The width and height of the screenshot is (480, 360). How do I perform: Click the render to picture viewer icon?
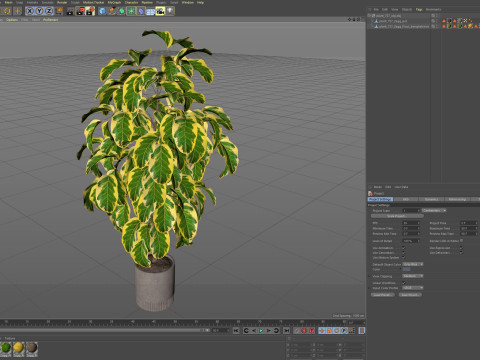80,11
